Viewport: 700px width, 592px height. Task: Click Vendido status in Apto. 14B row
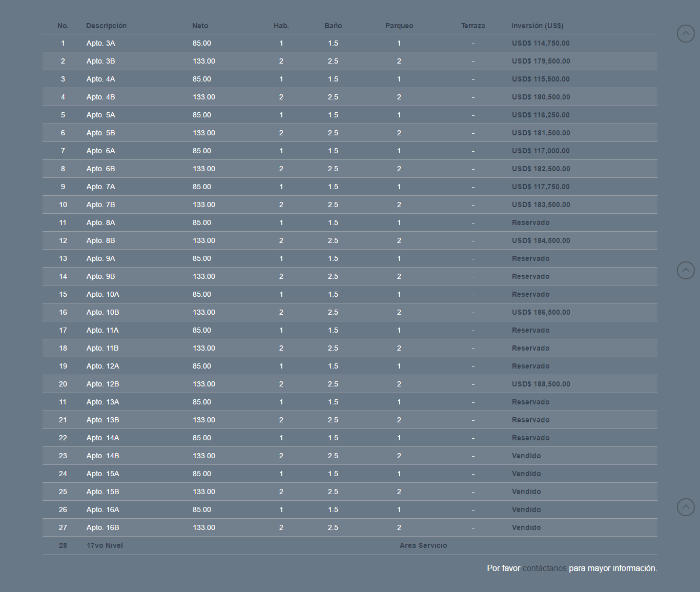(x=526, y=456)
